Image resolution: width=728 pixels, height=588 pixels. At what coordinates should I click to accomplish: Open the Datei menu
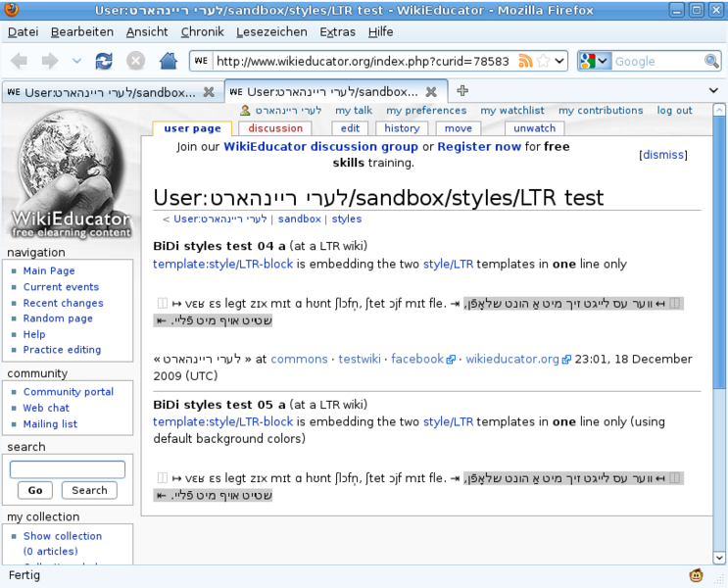[24, 32]
